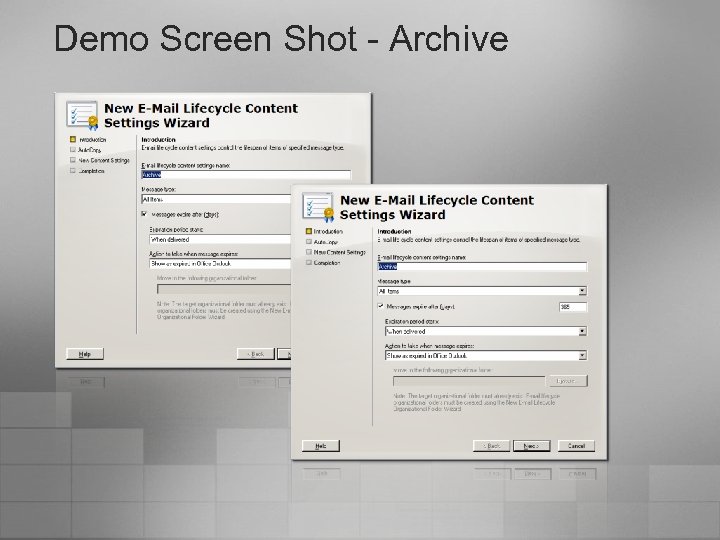Click Help button in back wizard
The height and width of the screenshot is (540, 720).
85,354
